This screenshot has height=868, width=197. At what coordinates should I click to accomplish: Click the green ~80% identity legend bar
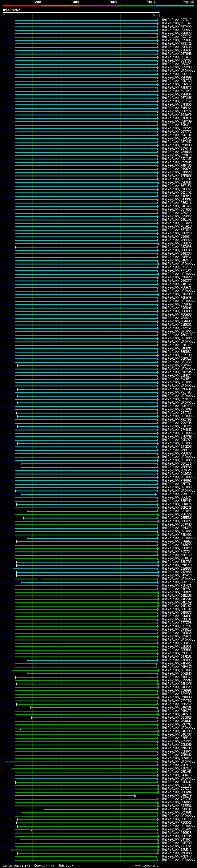click(137, 6)
